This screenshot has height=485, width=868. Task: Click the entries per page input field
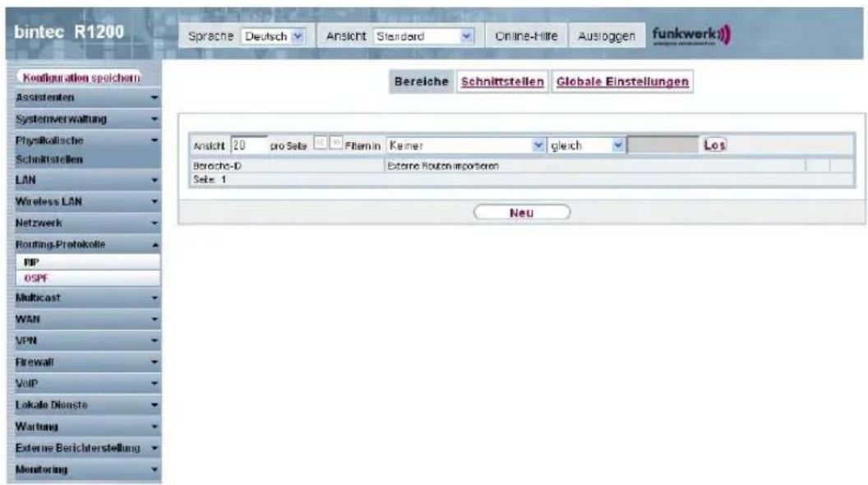pyautogui.click(x=248, y=145)
